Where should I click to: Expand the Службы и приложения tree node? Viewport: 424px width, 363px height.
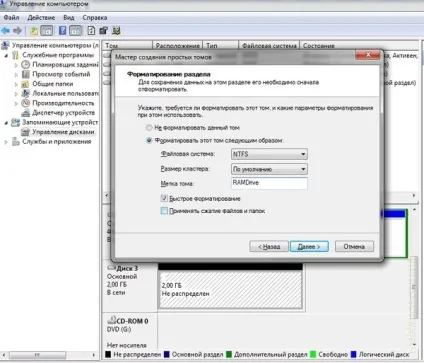tap(6, 142)
